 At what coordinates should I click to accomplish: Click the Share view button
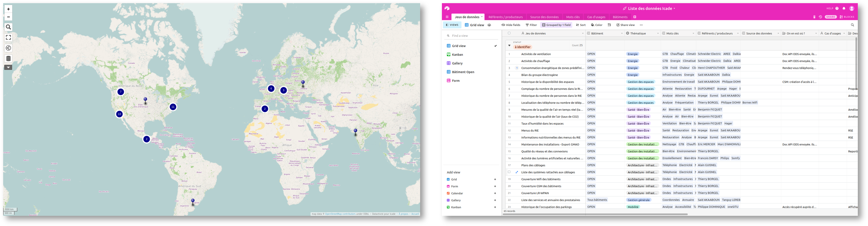click(x=626, y=25)
